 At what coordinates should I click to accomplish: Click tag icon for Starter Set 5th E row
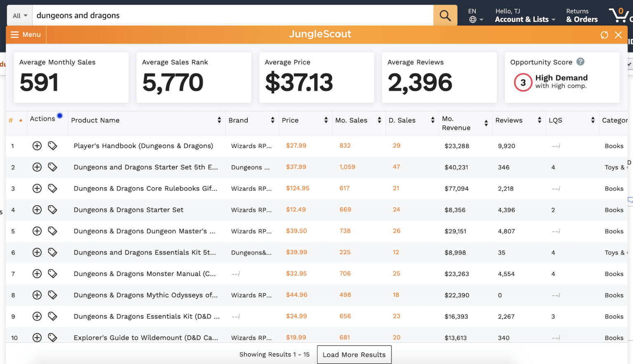coord(52,167)
